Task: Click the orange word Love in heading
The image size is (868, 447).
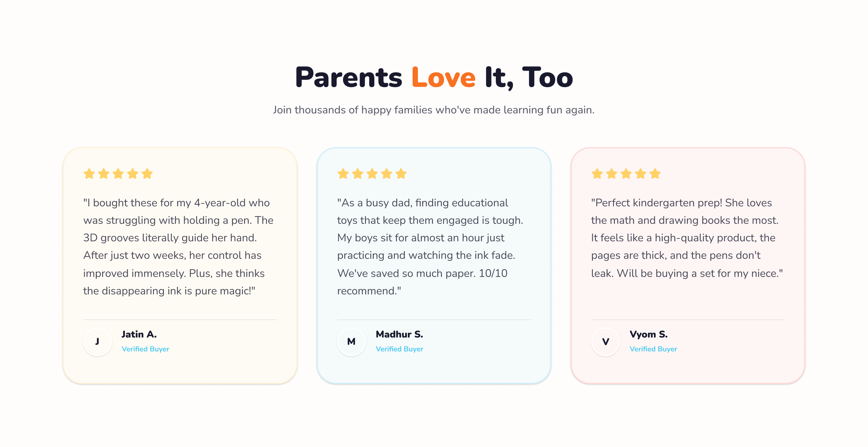Action: pyautogui.click(x=443, y=78)
